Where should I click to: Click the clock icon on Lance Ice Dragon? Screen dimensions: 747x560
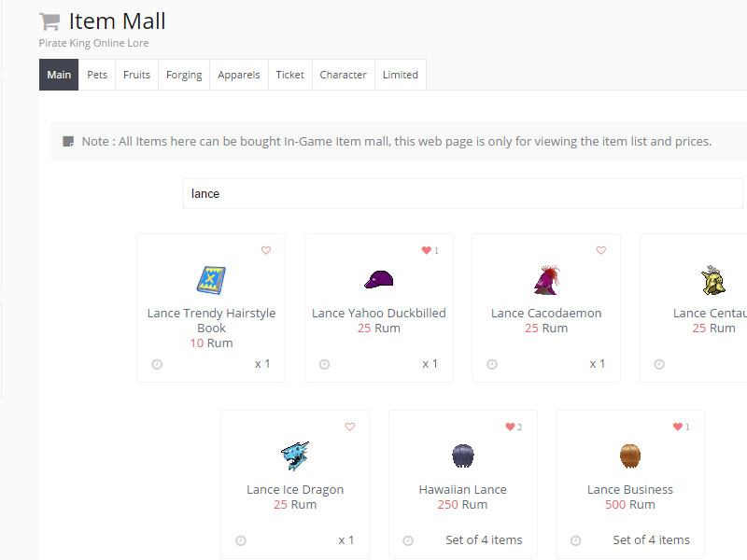pos(241,540)
